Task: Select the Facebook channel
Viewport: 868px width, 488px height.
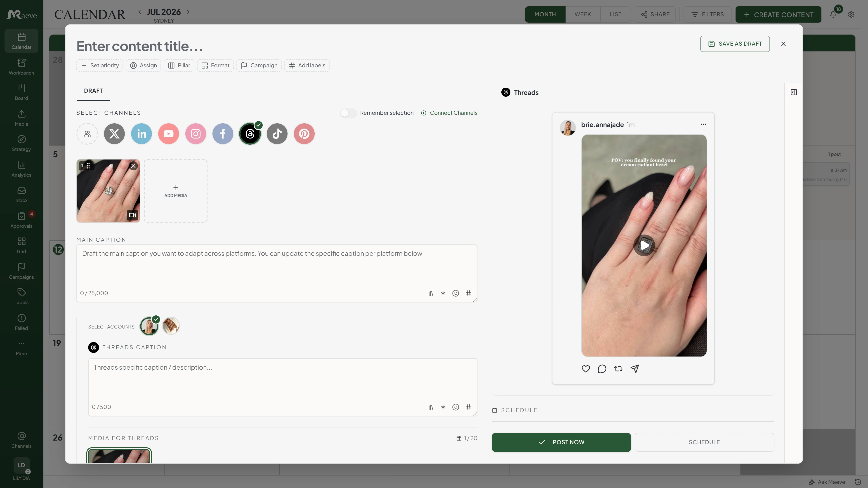Action: click(223, 134)
